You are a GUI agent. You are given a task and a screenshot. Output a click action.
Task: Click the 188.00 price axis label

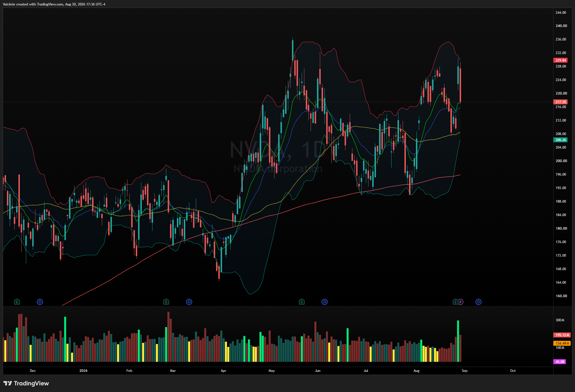(x=561, y=201)
